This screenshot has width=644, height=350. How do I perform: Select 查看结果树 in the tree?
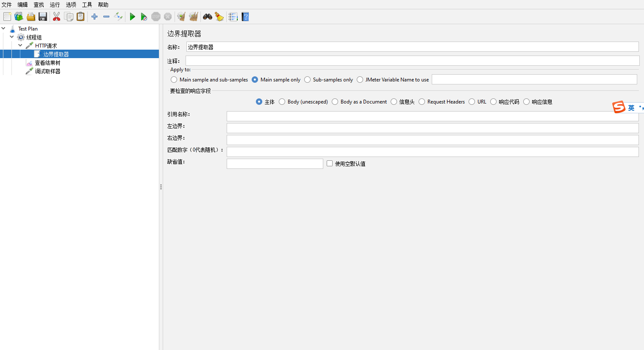[47, 63]
